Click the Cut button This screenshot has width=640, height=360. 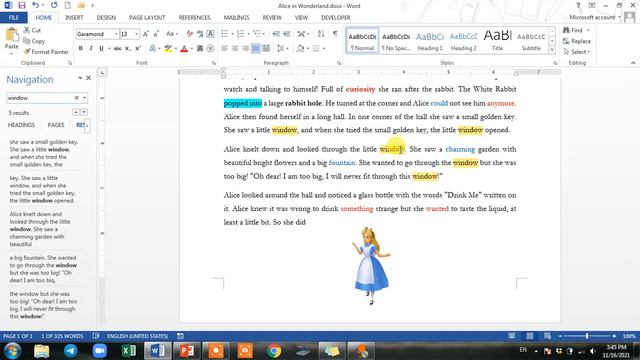coord(32,30)
